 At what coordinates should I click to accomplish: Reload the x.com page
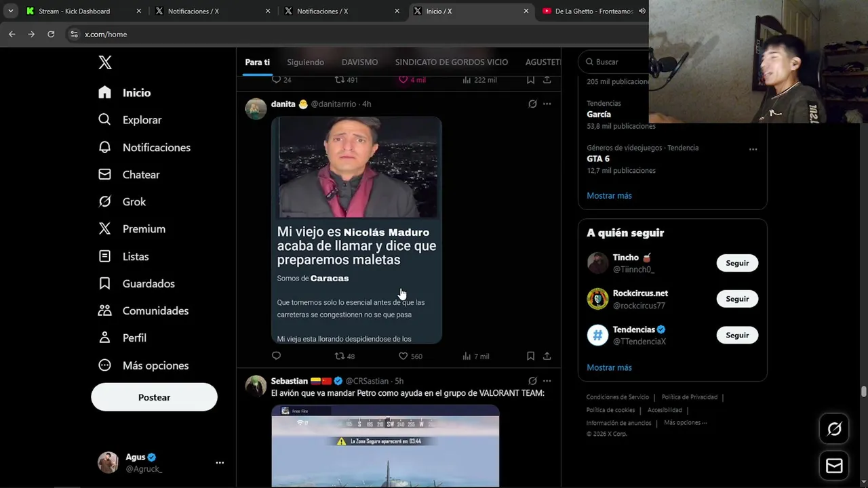[x=51, y=34]
